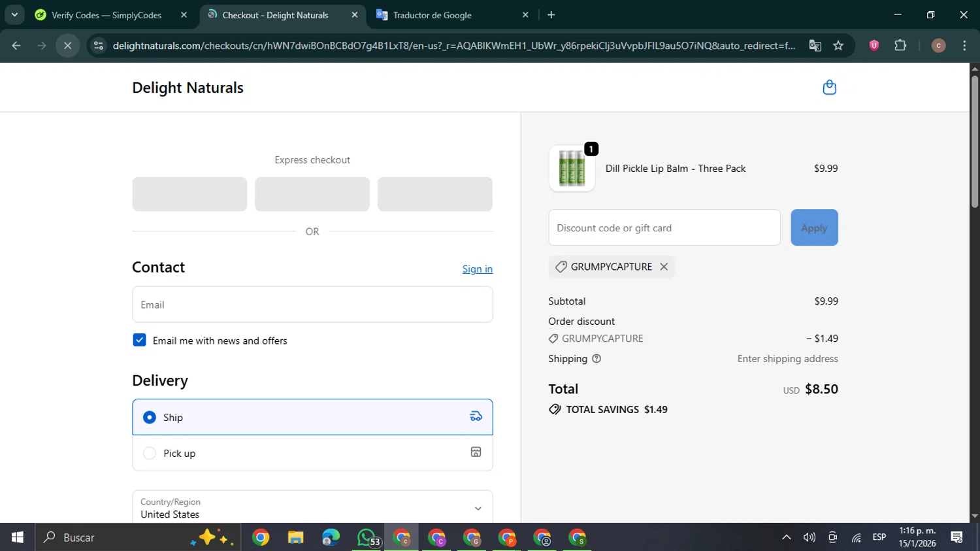980x551 pixels.
Task: Click the Wi-Fi network tray icon
Action: (x=856, y=537)
